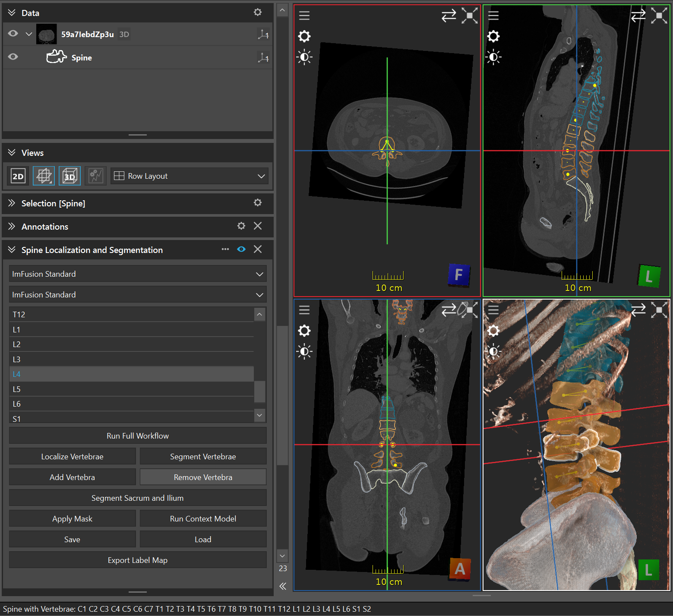
Task: Expand the Selection [Spine] panel
Action: [x=12, y=203]
